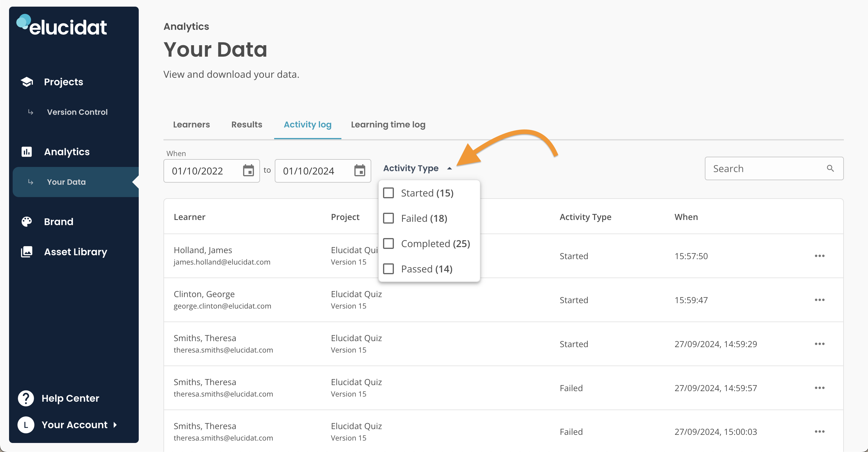Screen dimensions: 868x452
Task: Click the When column header
Action: pos(686,217)
